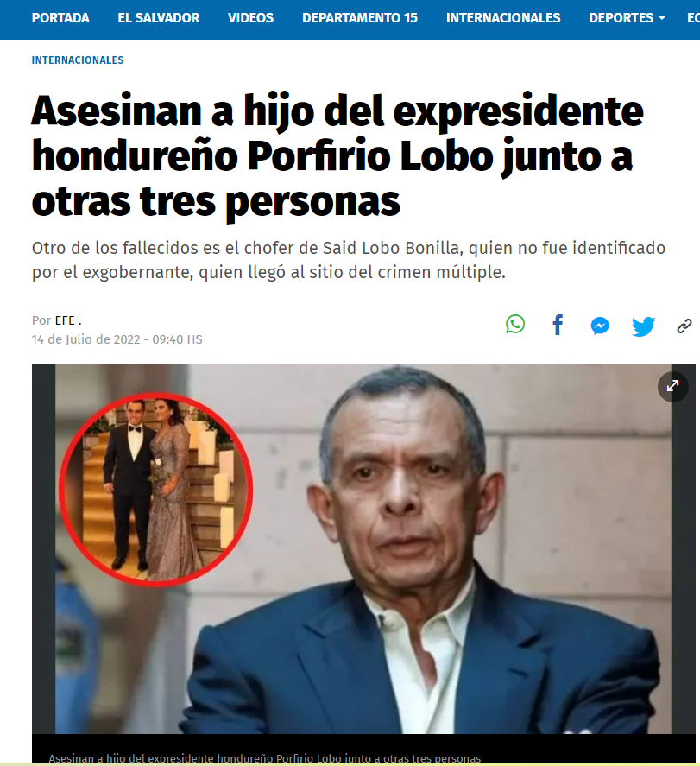Open the VIDEOS section
This screenshot has width=700, height=766.
[x=251, y=18]
